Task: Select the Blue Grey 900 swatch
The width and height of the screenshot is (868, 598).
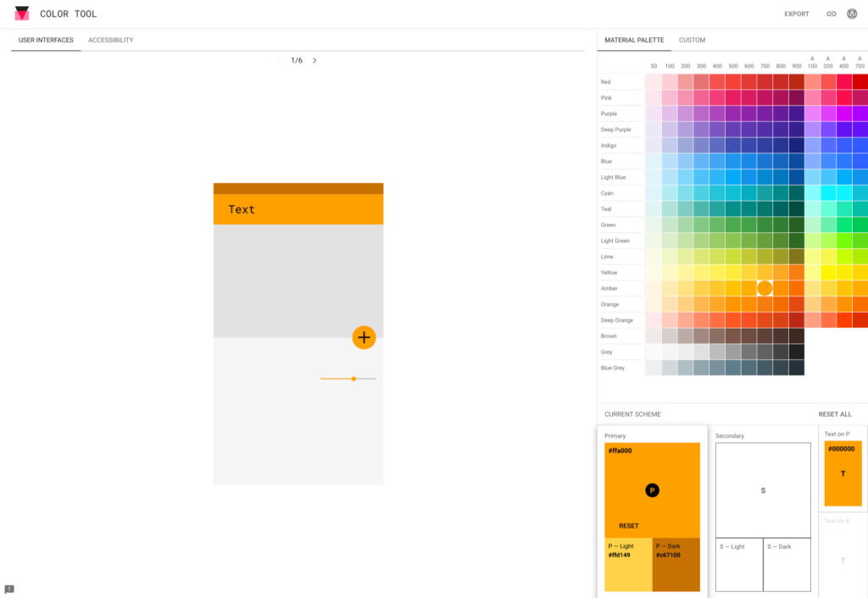Action: (x=797, y=368)
